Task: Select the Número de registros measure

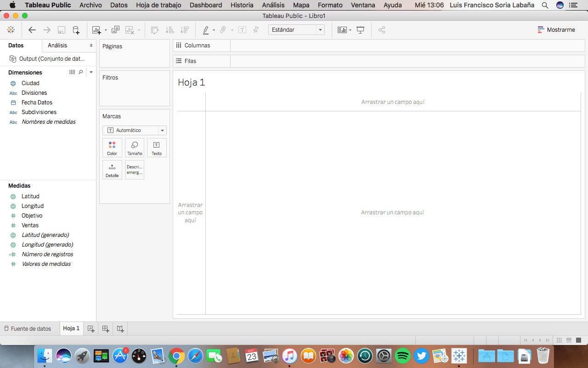Action: (x=48, y=254)
